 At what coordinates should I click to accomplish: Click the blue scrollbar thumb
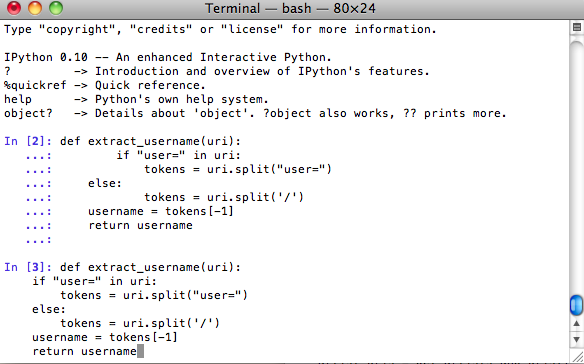(577, 305)
